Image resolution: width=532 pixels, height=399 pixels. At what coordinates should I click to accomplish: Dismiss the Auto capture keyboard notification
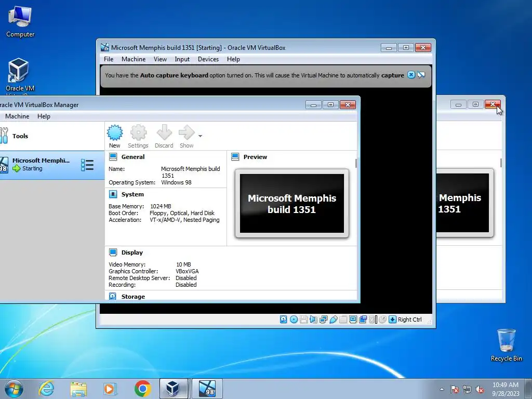click(x=411, y=75)
